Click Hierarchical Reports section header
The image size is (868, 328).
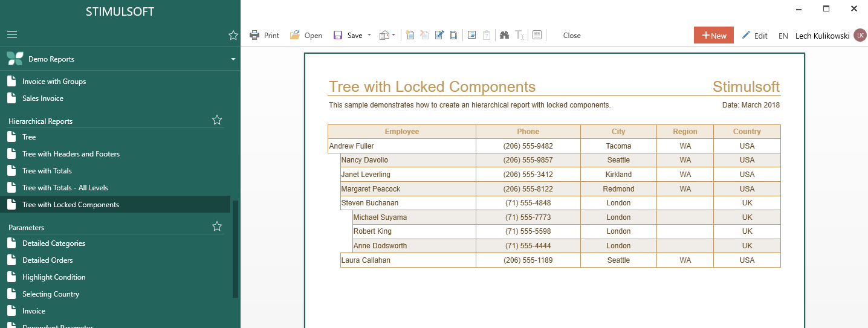(x=40, y=121)
